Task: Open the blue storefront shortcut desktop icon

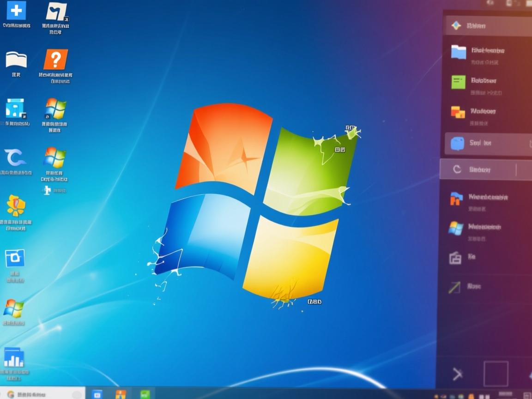Action: tap(15, 109)
